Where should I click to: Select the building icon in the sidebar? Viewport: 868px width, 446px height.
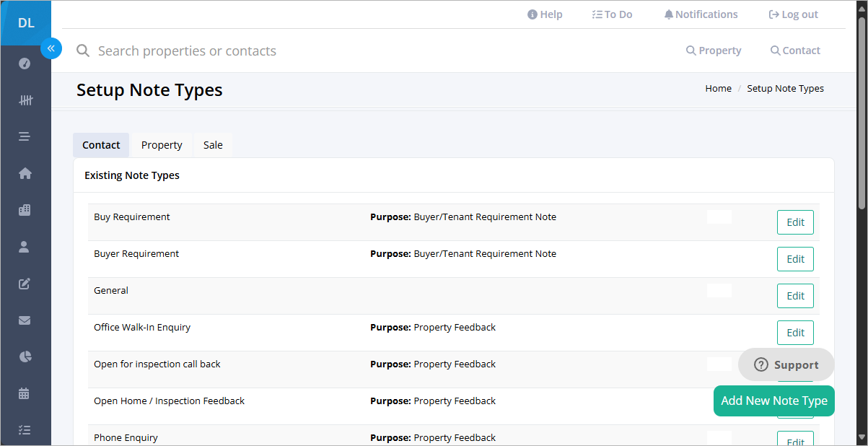[25, 210]
